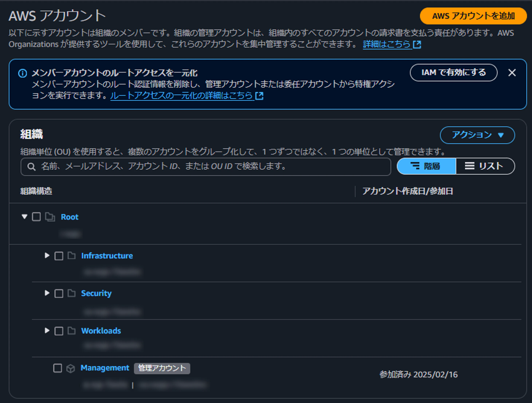Open the Workloads OU link

101,331
